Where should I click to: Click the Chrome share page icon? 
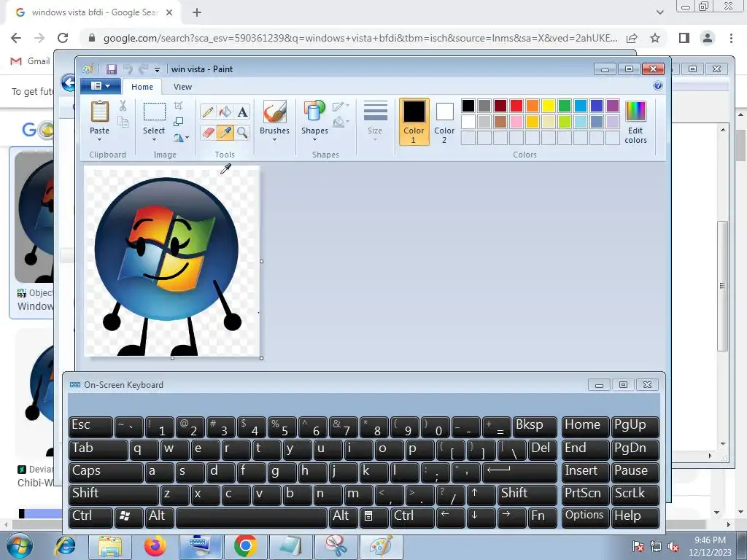click(632, 38)
